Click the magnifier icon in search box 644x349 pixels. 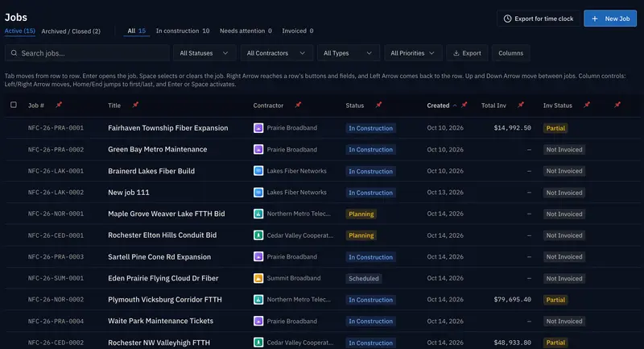click(14, 53)
